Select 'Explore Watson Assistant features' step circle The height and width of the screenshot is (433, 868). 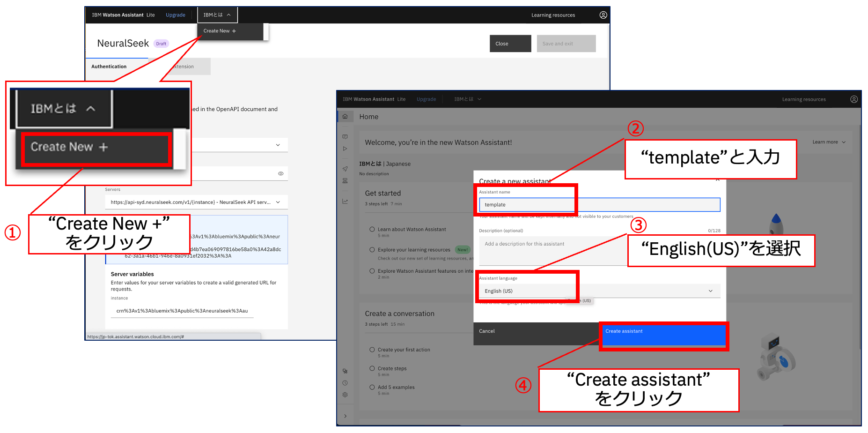click(x=372, y=271)
